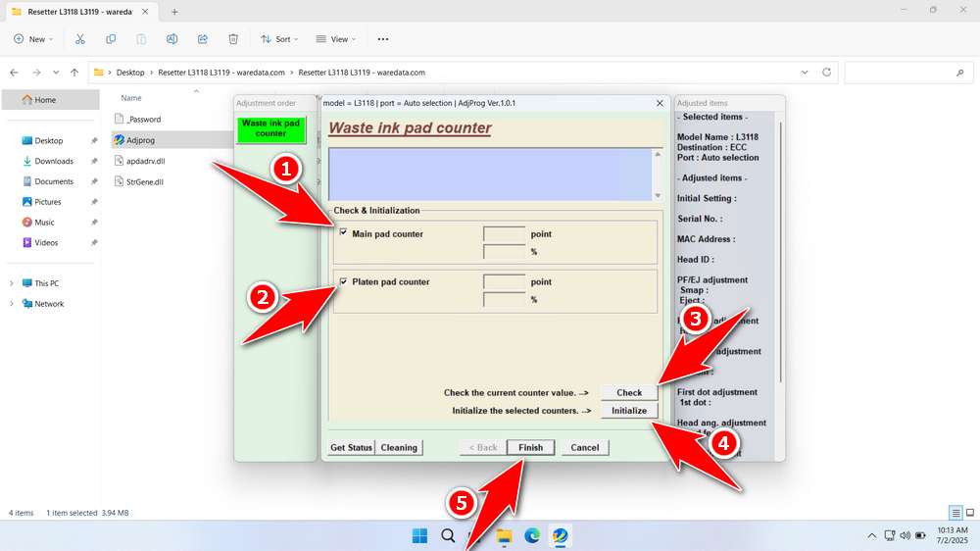Click the battery icon in system tray
Image resolution: width=980 pixels, height=551 pixels.
[x=920, y=535]
